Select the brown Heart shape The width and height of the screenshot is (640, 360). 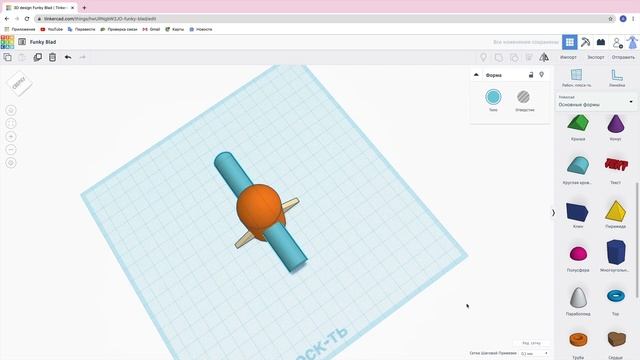[x=616, y=339]
